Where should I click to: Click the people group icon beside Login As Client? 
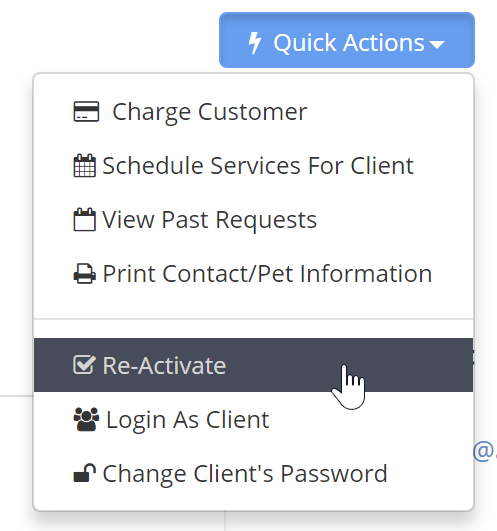86,419
